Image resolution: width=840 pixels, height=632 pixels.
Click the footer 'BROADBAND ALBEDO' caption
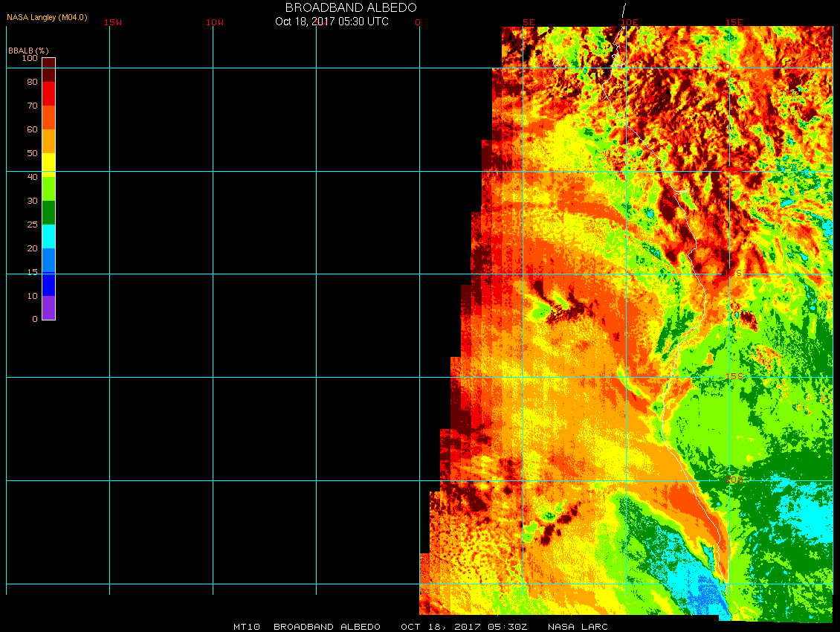point(327,627)
